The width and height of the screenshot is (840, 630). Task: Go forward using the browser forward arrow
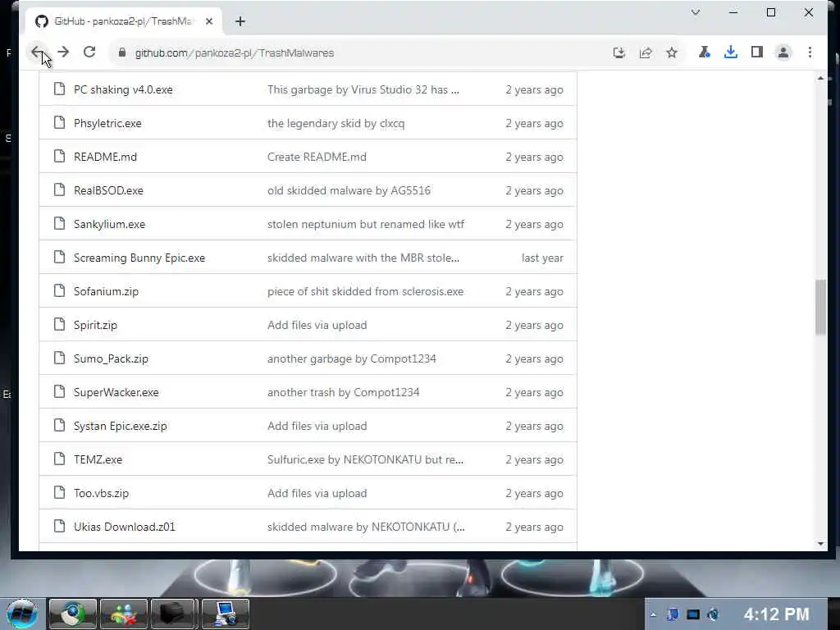63,52
